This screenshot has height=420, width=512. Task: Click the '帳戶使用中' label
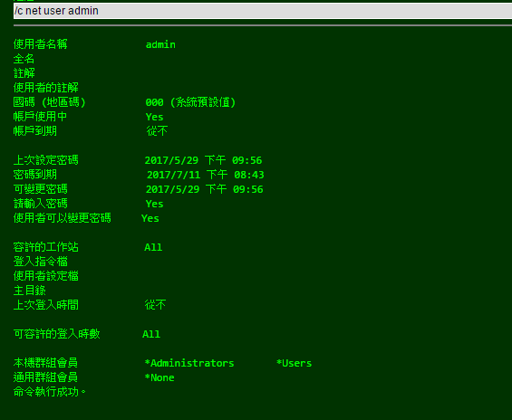40,117
